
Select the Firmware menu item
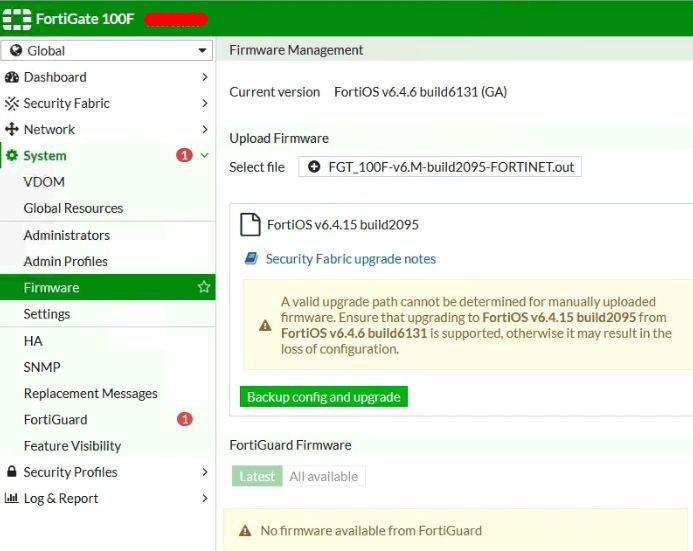click(x=107, y=287)
